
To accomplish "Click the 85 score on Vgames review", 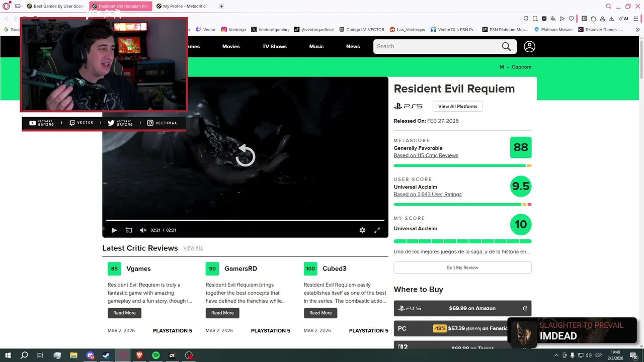I will (114, 268).
